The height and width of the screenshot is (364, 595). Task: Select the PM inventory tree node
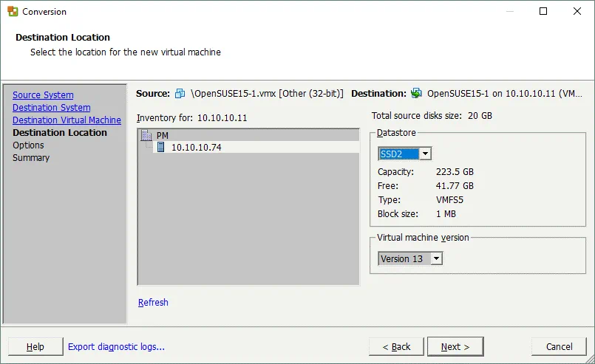pos(163,135)
